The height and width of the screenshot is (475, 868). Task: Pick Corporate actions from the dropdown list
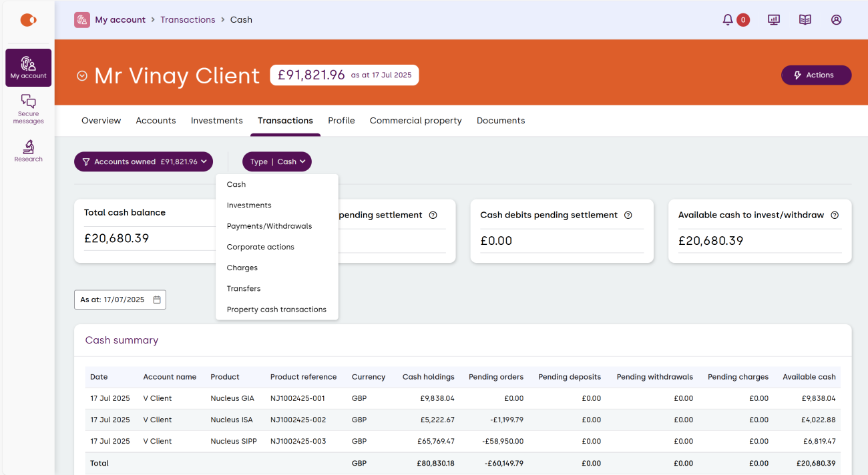pos(260,247)
